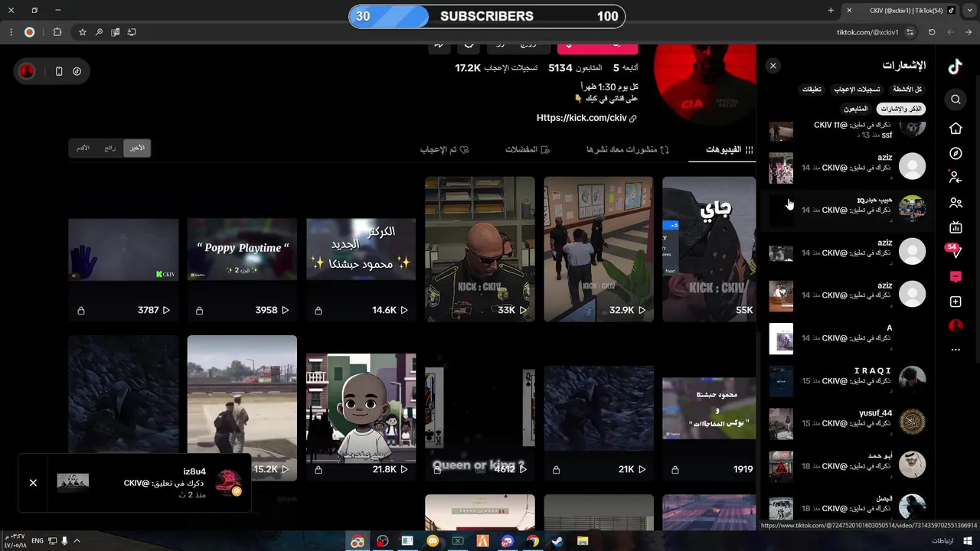The width and height of the screenshot is (980, 551).
Task: Sort videos by الأحدث
Action: pyautogui.click(x=137, y=148)
